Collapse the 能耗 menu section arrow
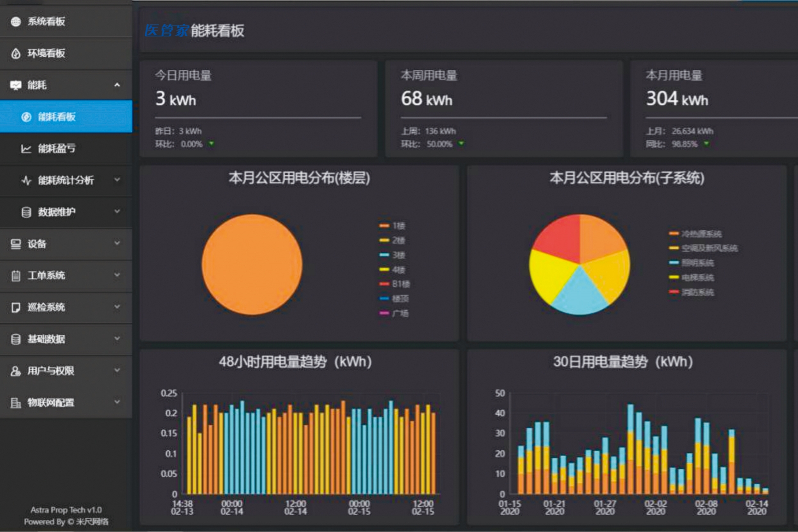798x532 pixels. pyautogui.click(x=117, y=85)
